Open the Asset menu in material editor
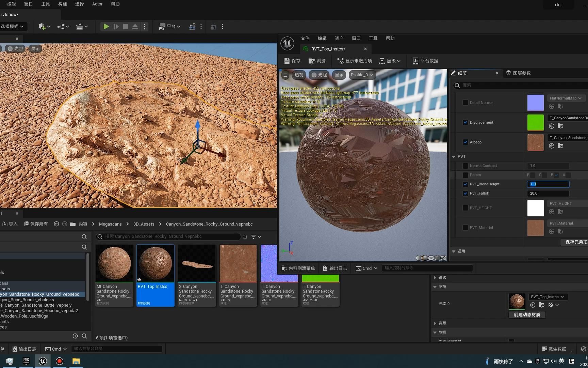Screen dimensions: 588x368 (x=339, y=39)
